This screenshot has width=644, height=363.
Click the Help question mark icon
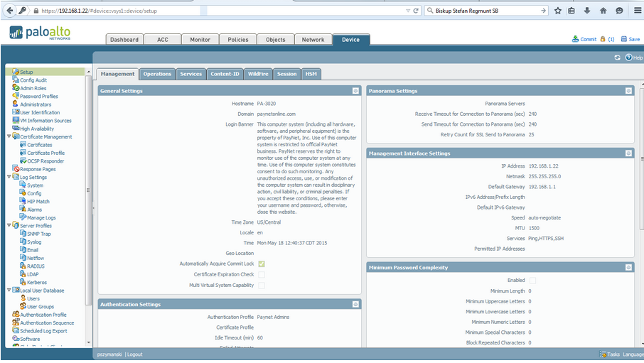point(628,58)
